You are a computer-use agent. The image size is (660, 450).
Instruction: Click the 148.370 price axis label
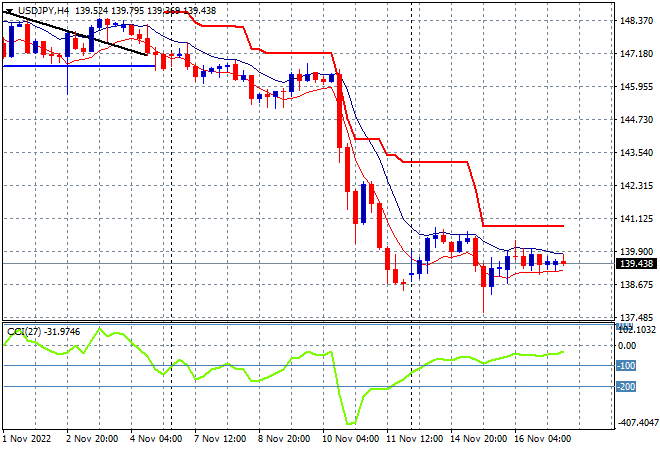coord(636,21)
